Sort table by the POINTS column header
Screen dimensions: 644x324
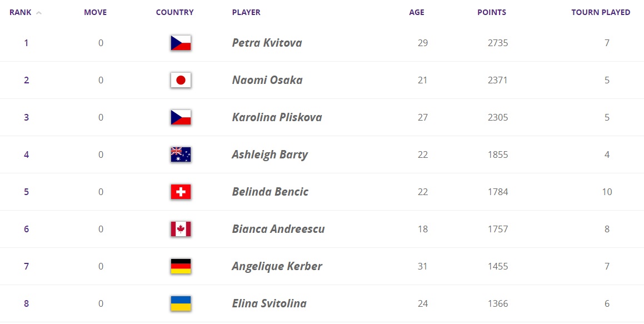pos(492,12)
